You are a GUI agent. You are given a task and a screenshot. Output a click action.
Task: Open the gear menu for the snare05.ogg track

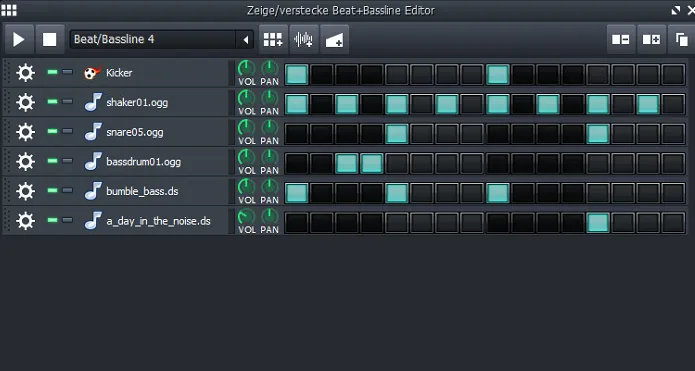[x=25, y=132]
